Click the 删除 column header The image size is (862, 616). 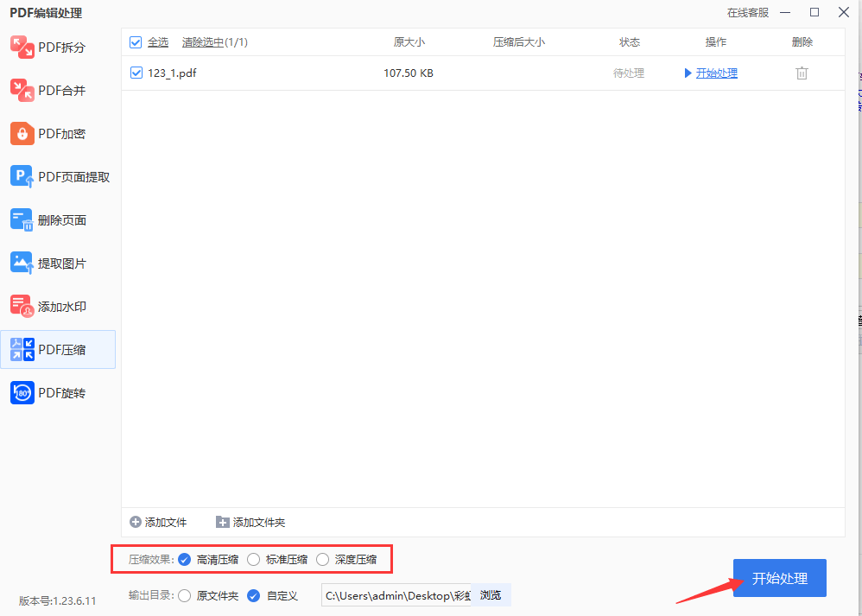(x=802, y=42)
